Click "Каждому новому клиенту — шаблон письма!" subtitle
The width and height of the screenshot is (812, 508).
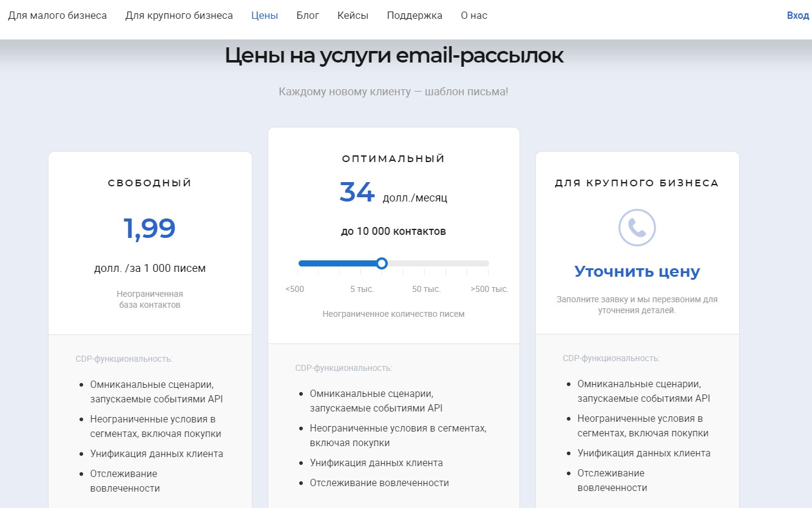(393, 92)
